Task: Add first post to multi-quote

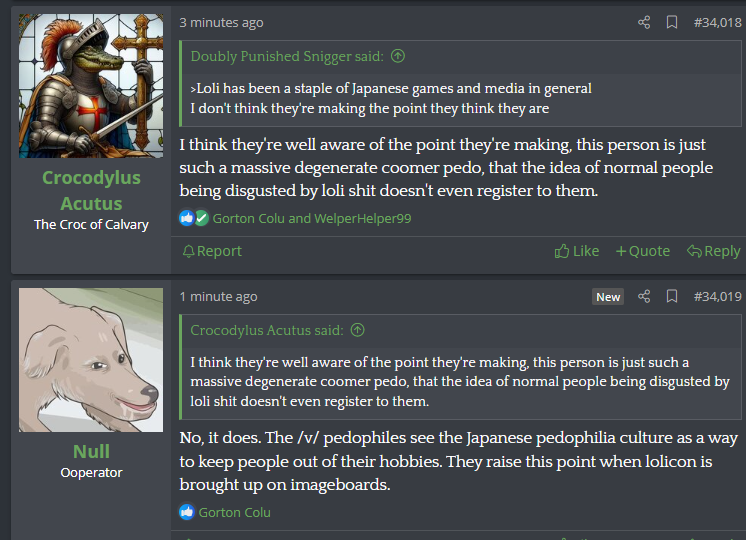Action: (643, 251)
